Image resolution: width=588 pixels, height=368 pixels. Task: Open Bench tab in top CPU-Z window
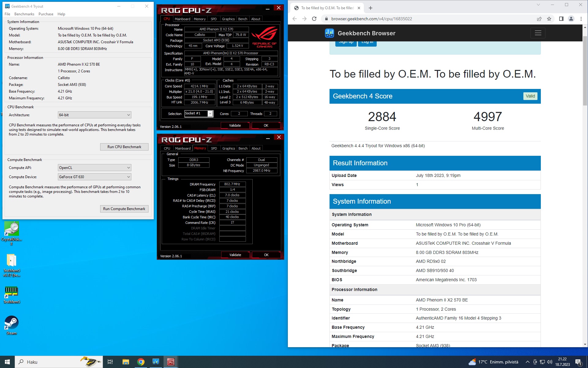(x=243, y=19)
